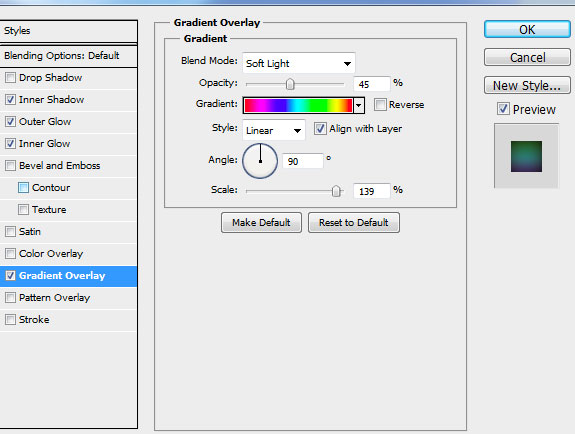
Task: Open the Blend Mode dropdown
Action: pos(299,63)
